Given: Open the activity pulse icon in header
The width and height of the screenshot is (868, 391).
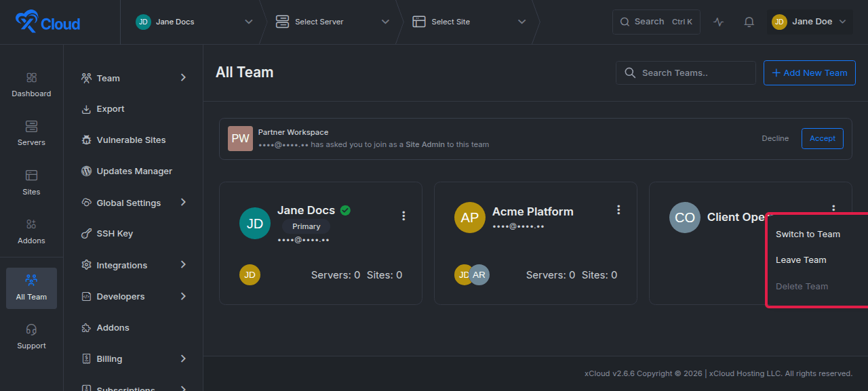Looking at the screenshot, I should [719, 22].
